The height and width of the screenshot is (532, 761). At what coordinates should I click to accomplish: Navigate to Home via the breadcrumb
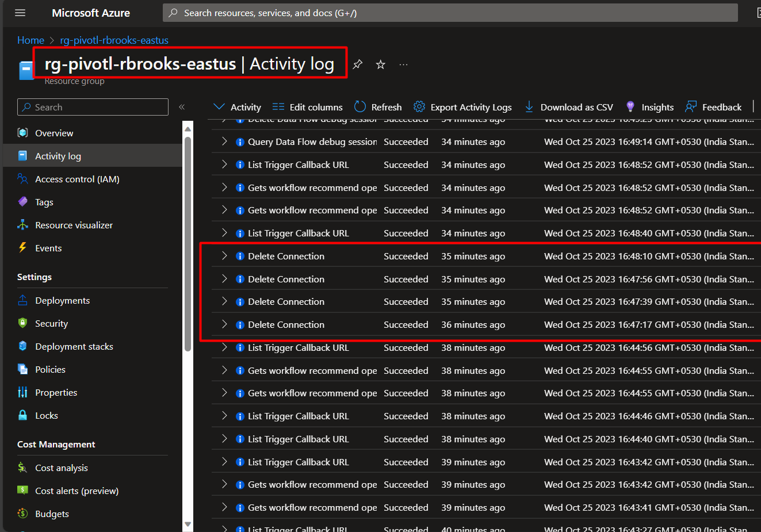click(x=30, y=40)
